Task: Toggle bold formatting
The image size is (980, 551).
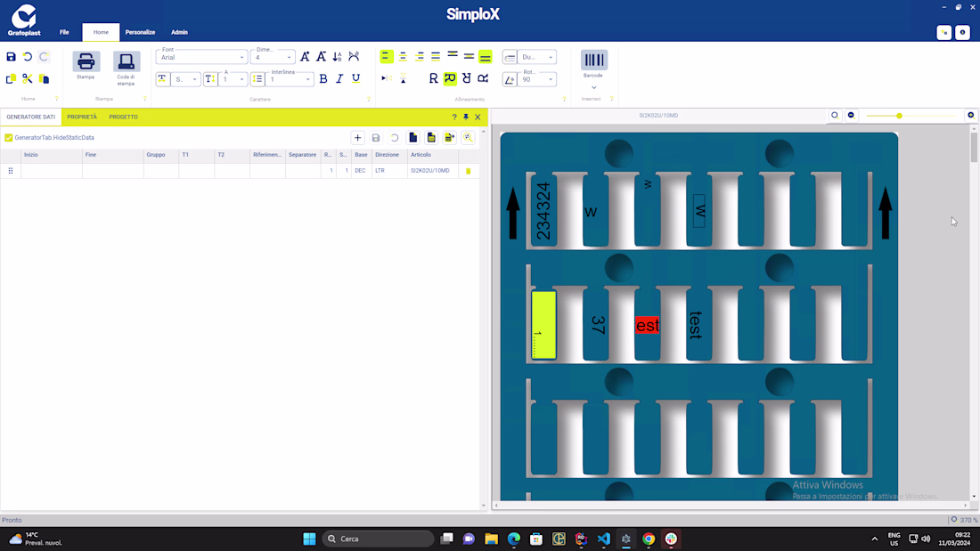Action: pyautogui.click(x=323, y=79)
